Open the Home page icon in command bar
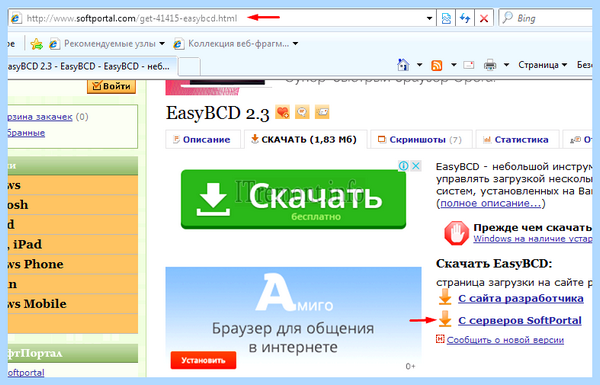This screenshot has width=600, height=385. pos(403,65)
